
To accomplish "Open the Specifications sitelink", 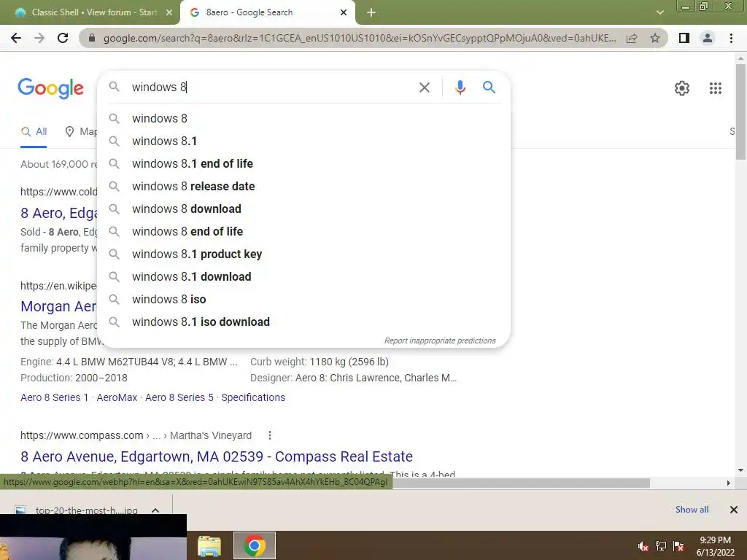I will click(x=253, y=397).
